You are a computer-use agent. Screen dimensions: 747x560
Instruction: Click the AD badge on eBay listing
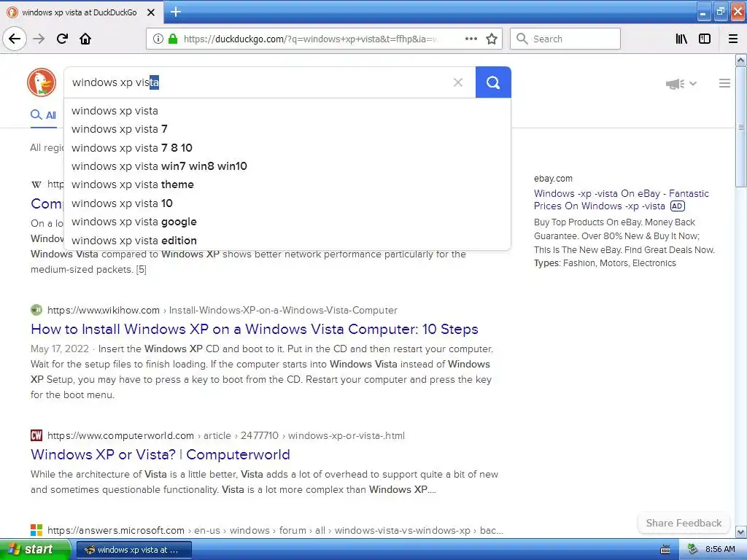(678, 206)
